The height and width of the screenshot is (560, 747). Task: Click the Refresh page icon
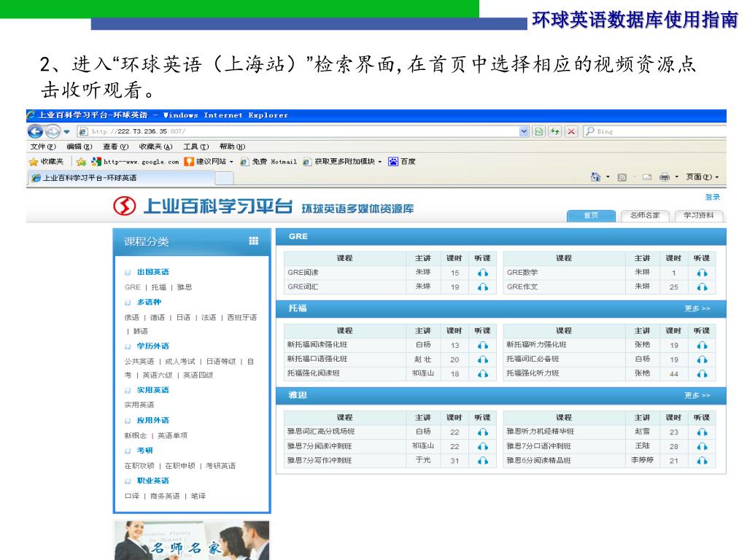pyautogui.click(x=555, y=131)
